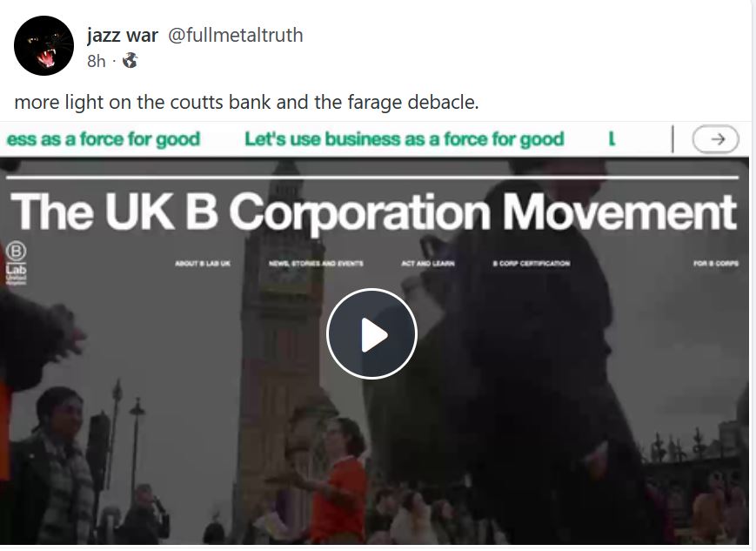The height and width of the screenshot is (551, 756).
Task: Visit the @fullmetaltruth handle
Action: tap(235, 35)
